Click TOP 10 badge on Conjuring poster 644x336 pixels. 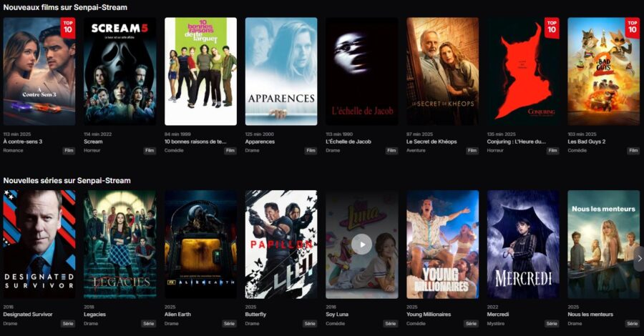(x=552, y=28)
